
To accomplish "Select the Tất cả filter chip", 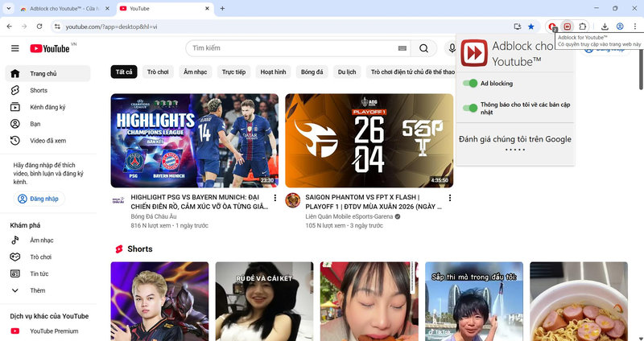I will [x=124, y=72].
